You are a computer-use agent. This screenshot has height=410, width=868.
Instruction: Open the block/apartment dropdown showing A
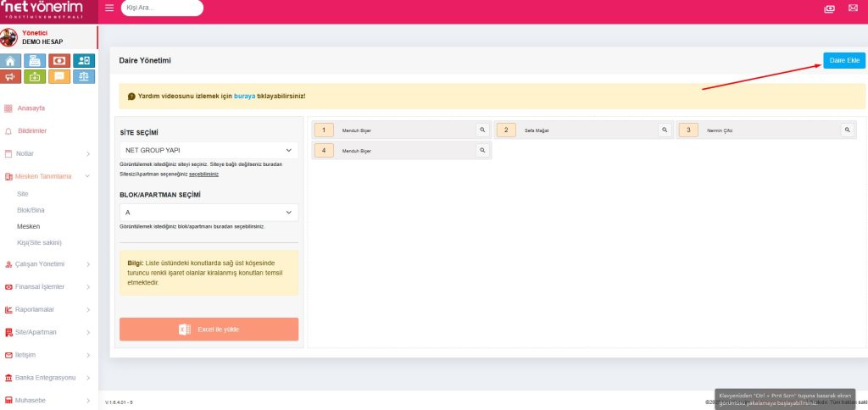(x=207, y=212)
